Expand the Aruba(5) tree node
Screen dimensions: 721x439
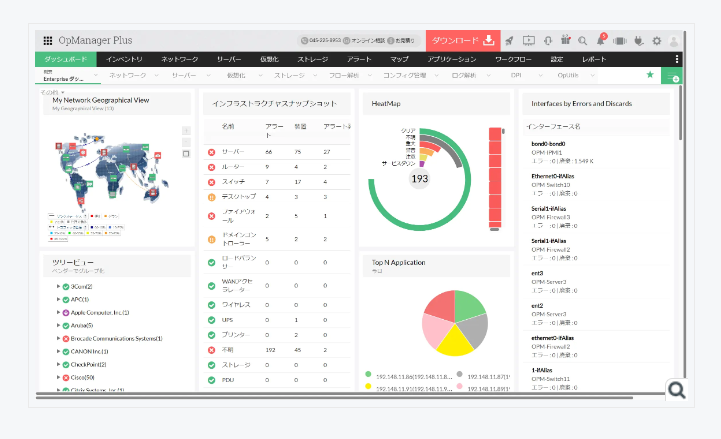(x=58, y=325)
